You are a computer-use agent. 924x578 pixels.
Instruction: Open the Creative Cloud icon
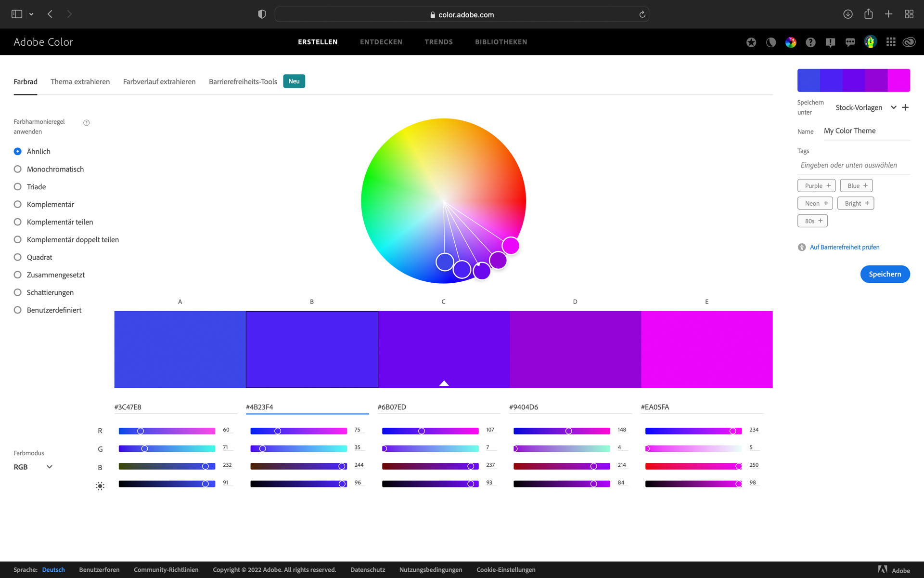pyautogui.click(x=909, y=42)
